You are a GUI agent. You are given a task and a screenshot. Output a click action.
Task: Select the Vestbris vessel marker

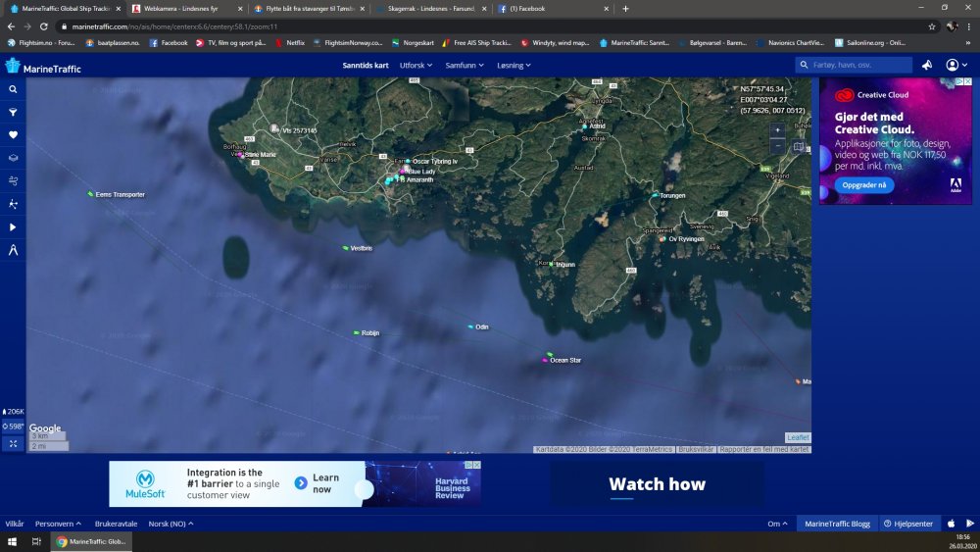pos(346,248)
